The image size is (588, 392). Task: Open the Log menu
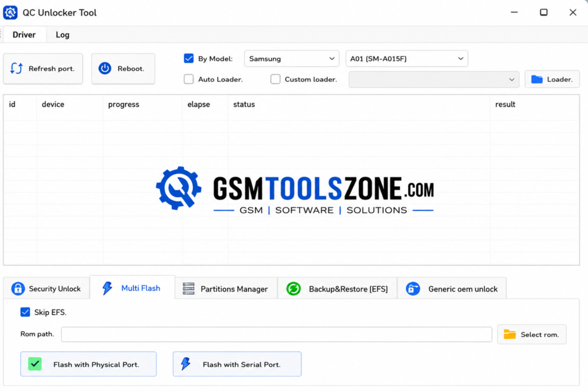click(62, 34)
